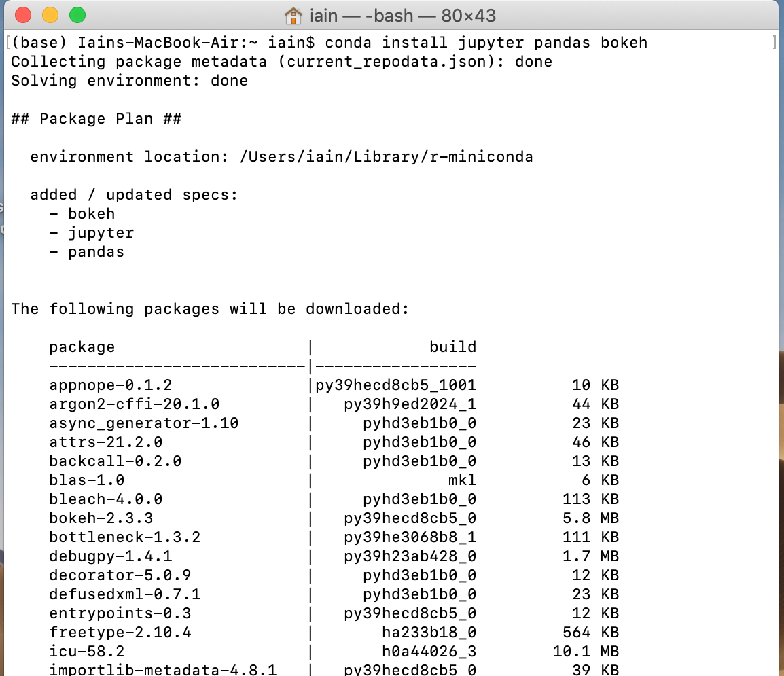Click the freetype-2.10.4 package name
784x676 pixels.
pos(120,633)
